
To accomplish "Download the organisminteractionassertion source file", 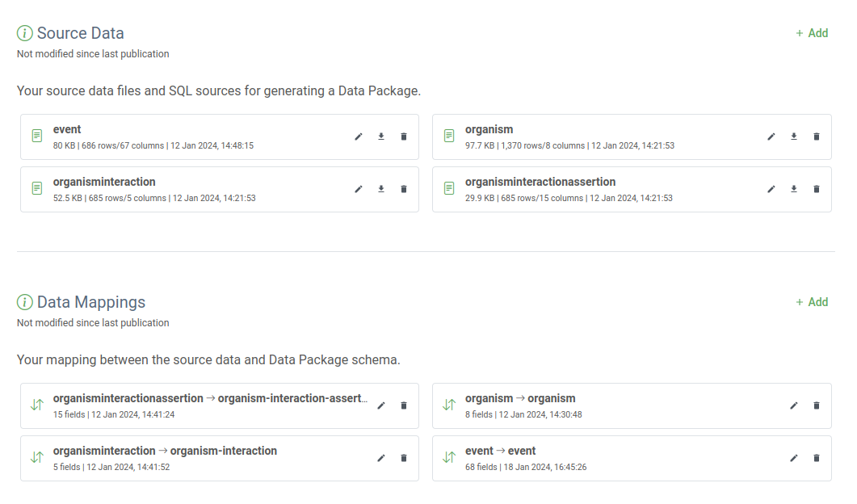I will pyautogui.click(x=794, y=189).
